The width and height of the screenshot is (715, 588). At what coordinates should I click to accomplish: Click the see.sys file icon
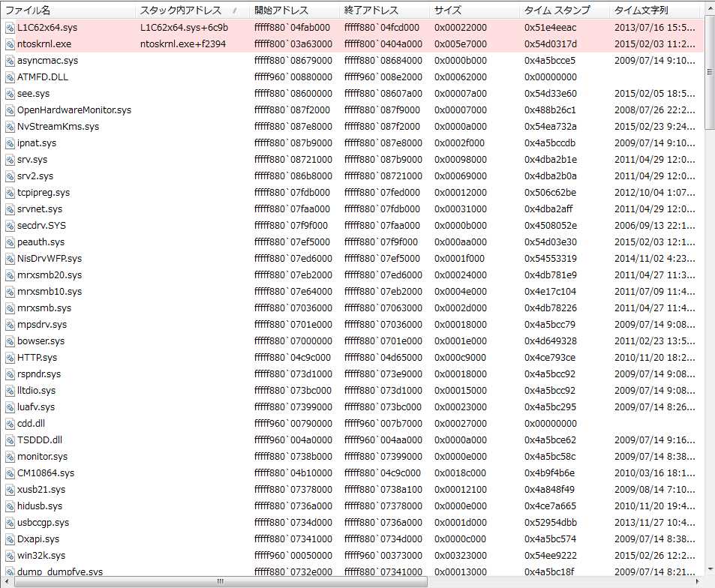(10, 94)
